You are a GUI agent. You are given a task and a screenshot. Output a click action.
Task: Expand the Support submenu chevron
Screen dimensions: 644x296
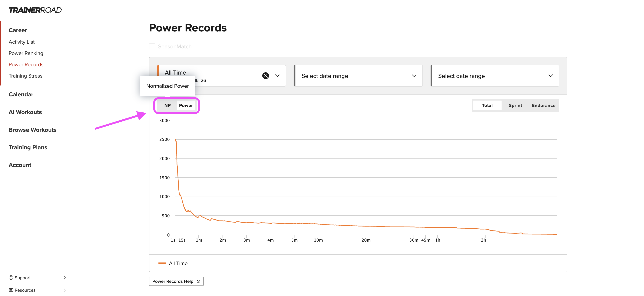tap(65, 278)
